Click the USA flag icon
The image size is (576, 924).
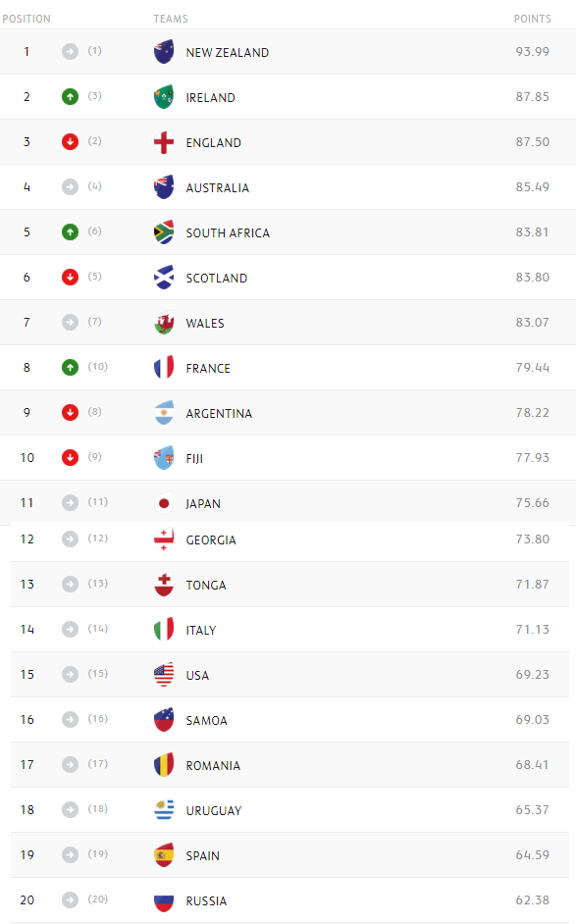click(164, 675)
